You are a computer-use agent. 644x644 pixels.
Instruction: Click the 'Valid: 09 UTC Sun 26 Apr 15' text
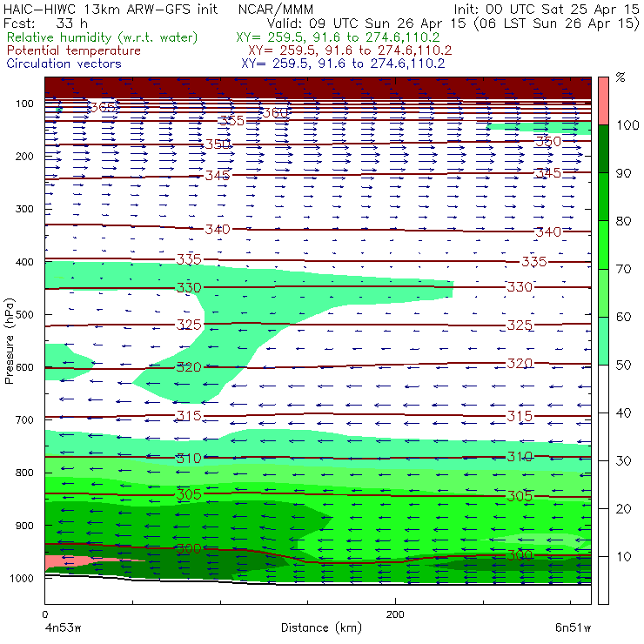tap(368, 23)
